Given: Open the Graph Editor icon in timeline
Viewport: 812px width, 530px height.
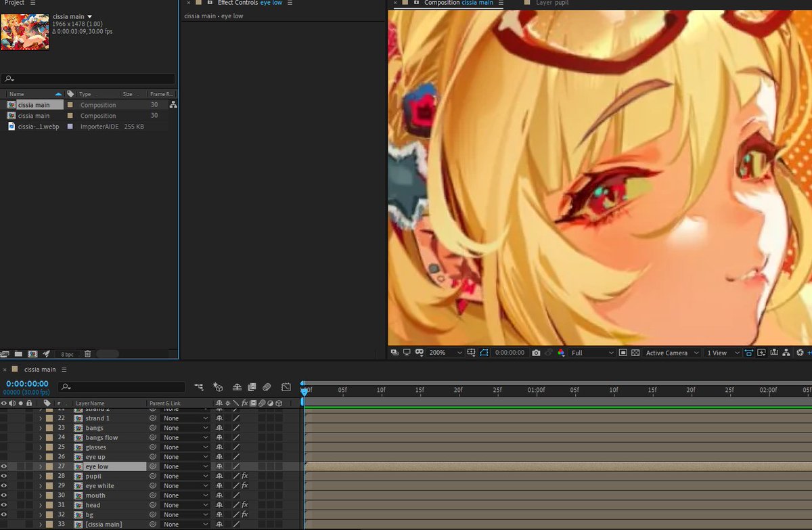Looking at the screenshot, I should (286, 387).
